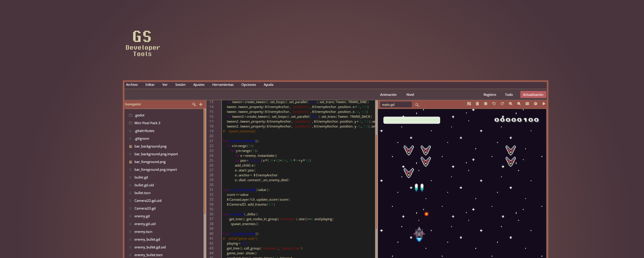This screenshot has height=258, width=644.
Task: Click the GS Developer Tools logo
Action: pyautogui.click(x=143, y=44)
